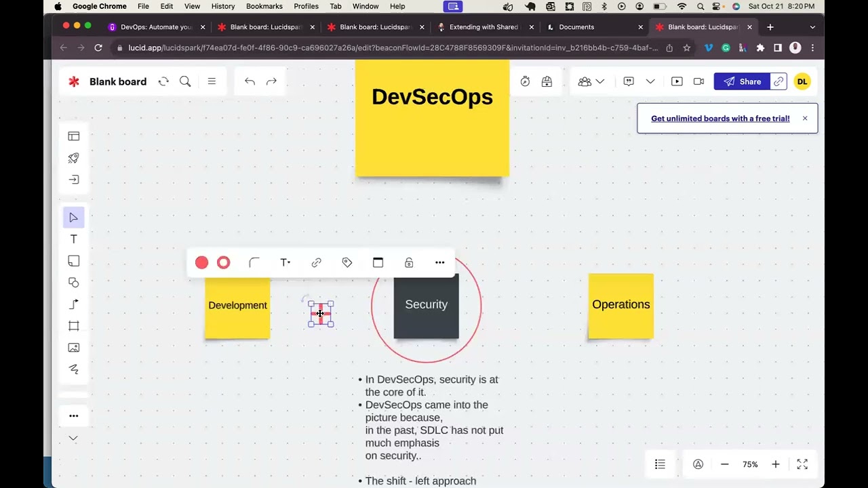Click the redo arrow
This screenshot has width=868, height=488.
pyautogui.click(x=271, y=81)
